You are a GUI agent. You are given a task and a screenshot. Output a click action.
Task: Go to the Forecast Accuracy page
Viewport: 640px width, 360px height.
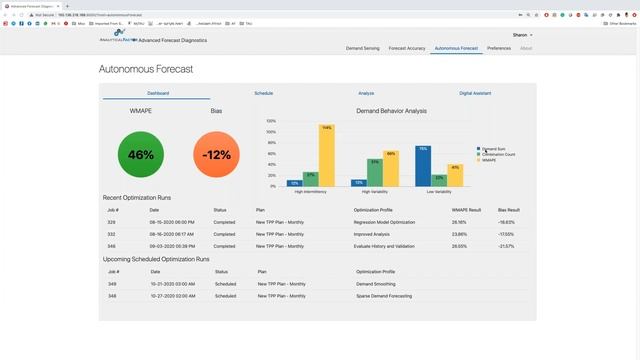pyautogui.click(x=407, y=48)
